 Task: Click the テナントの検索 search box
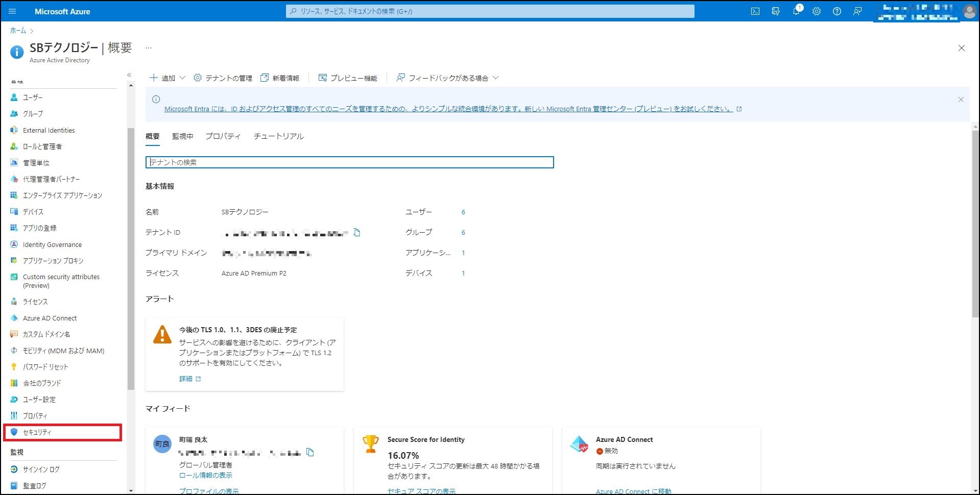(350, 162)
